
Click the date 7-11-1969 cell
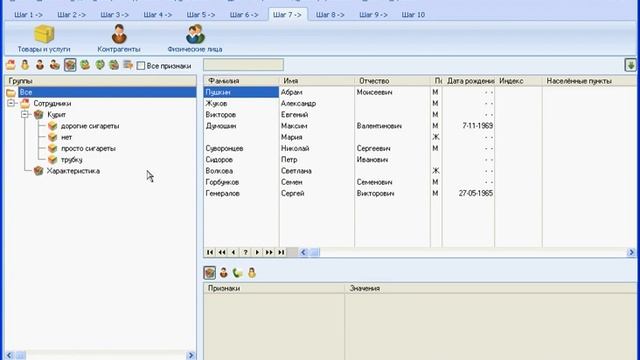pyautogui.click(x=469, y=126)
